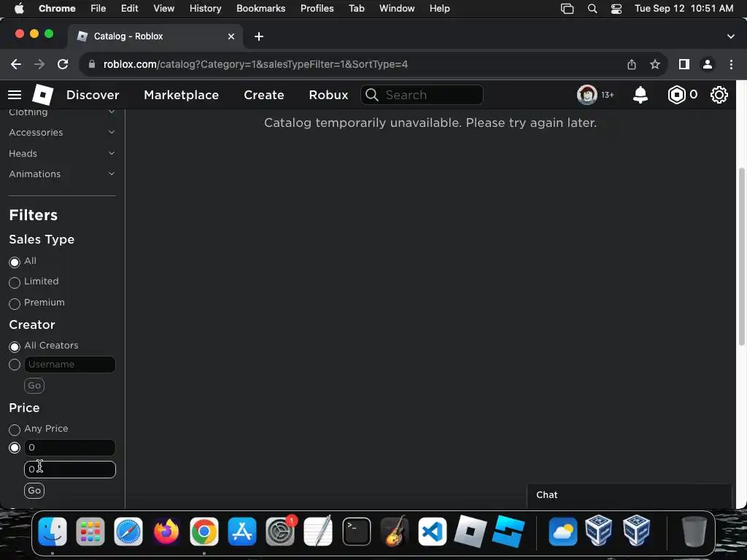Select the Catalog - Roblox tab

[155, 36]
